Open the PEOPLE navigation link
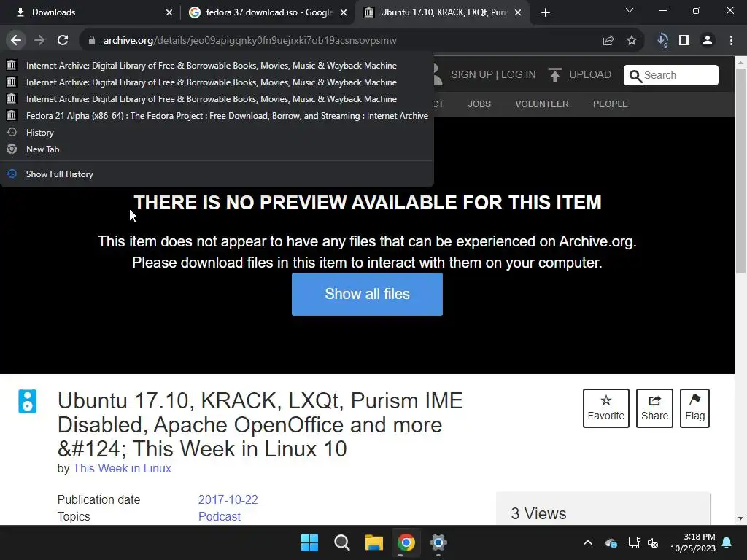 (x=611, y=104)
